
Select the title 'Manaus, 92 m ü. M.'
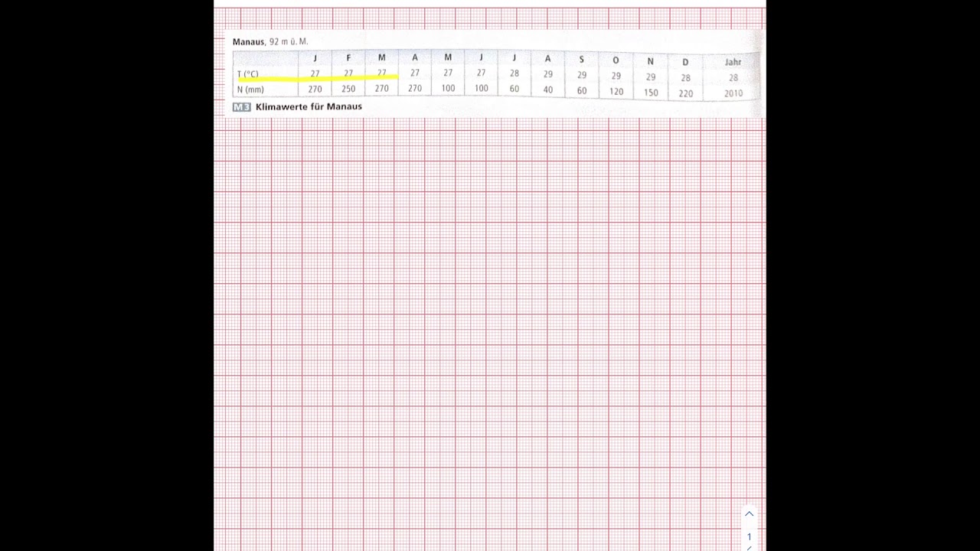tap(270, 41)
